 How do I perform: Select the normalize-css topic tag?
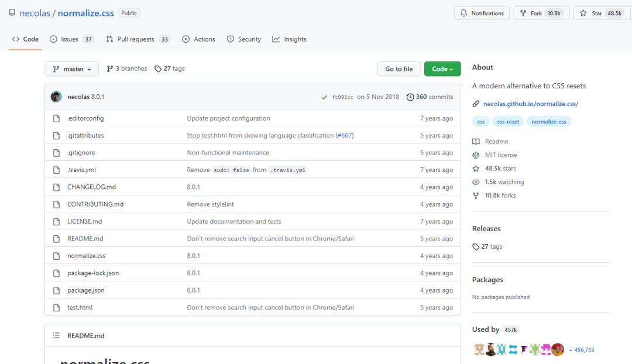(548, 122)
